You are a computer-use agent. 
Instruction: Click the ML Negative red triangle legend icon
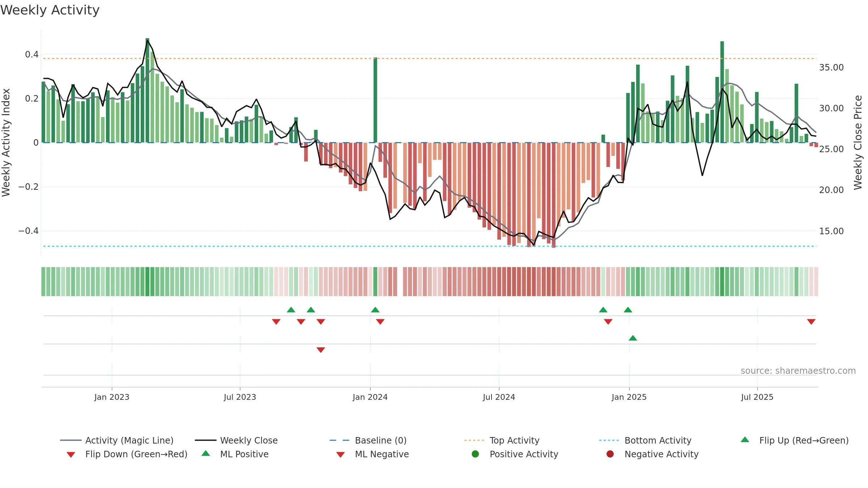[340, 455]
